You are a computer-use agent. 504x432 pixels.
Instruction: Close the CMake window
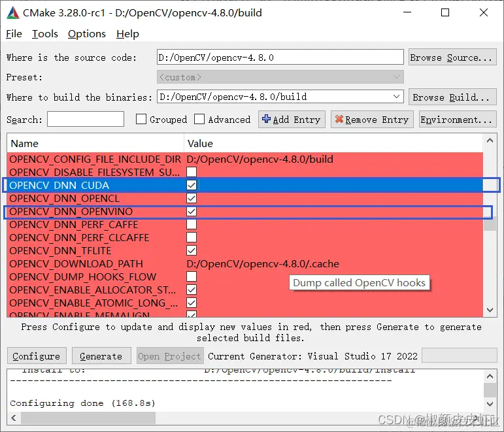point(484,12)
